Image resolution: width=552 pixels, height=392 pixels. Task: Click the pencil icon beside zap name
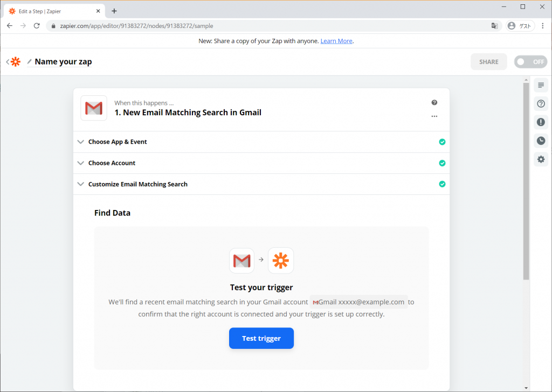(x=30, y=62)
